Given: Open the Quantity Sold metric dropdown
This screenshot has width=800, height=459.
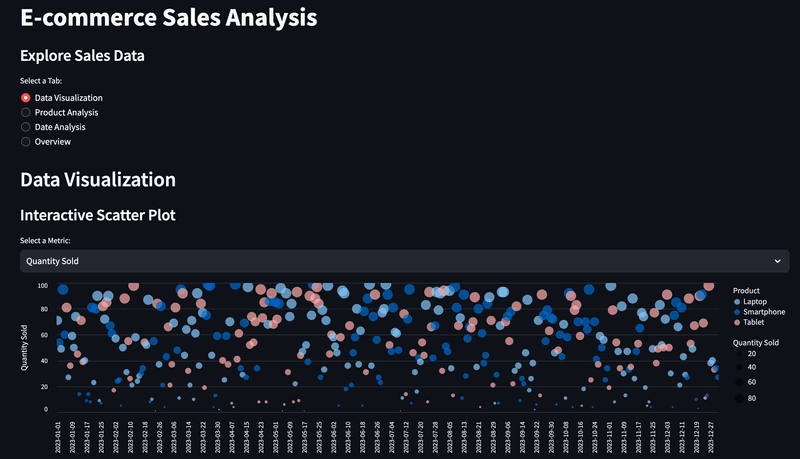Looking at the screenshot, I should tap(405, 261).
